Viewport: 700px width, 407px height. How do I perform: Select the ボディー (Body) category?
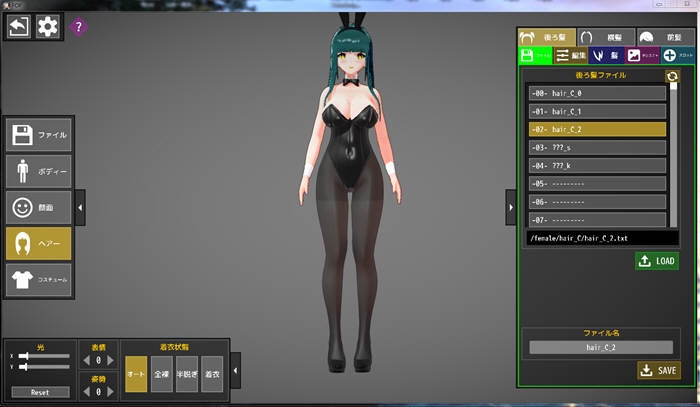pyautogui.click(x=39, y=171)
